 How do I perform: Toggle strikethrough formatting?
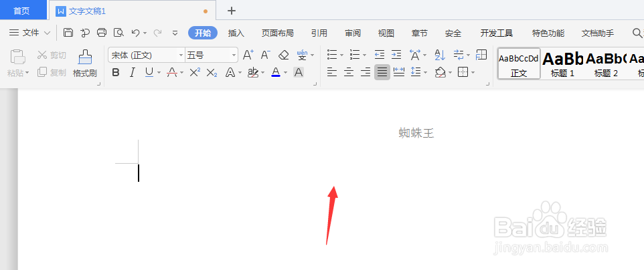click(171, 73)
